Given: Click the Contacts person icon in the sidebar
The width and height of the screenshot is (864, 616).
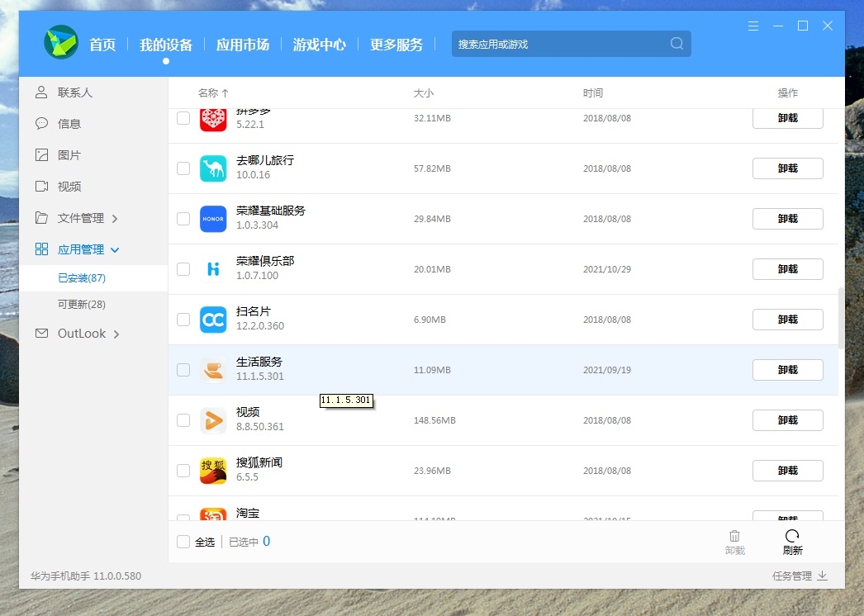Looking at the screenshot, I should [x=41, y=92].
